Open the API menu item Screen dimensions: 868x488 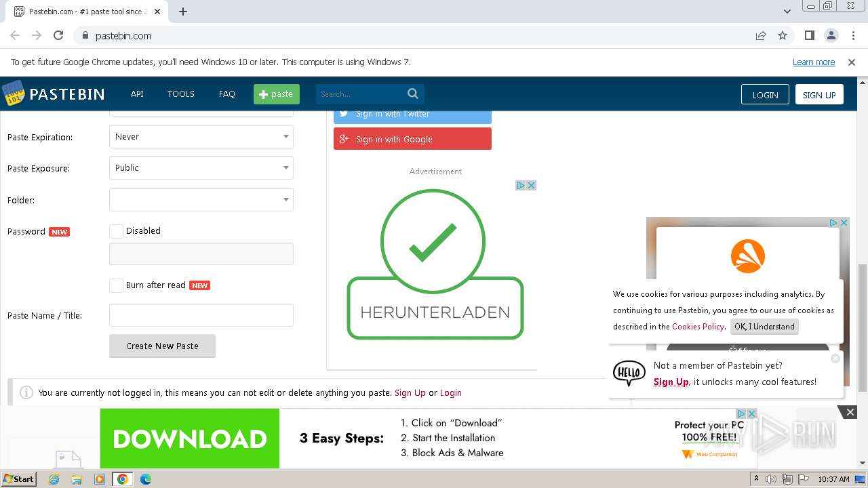pyautogui.click(x=137, y=94)
